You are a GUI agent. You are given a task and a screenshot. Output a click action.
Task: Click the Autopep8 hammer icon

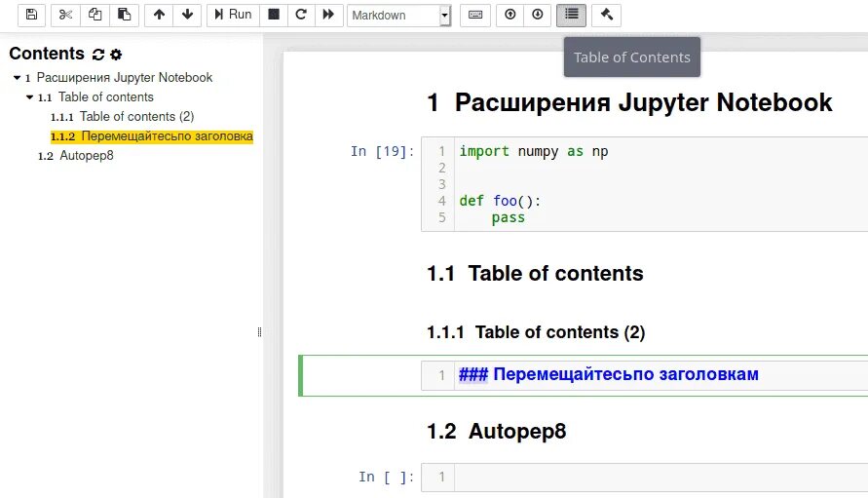point(606,15)
